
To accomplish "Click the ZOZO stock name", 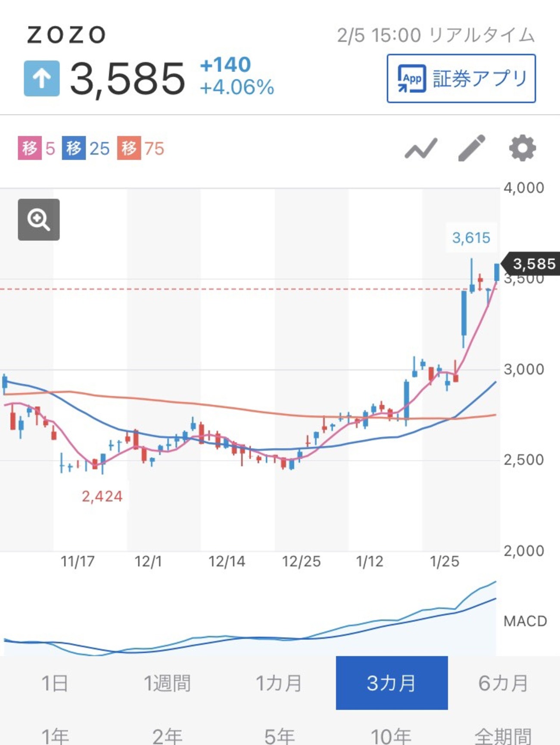I will [66, 35].
